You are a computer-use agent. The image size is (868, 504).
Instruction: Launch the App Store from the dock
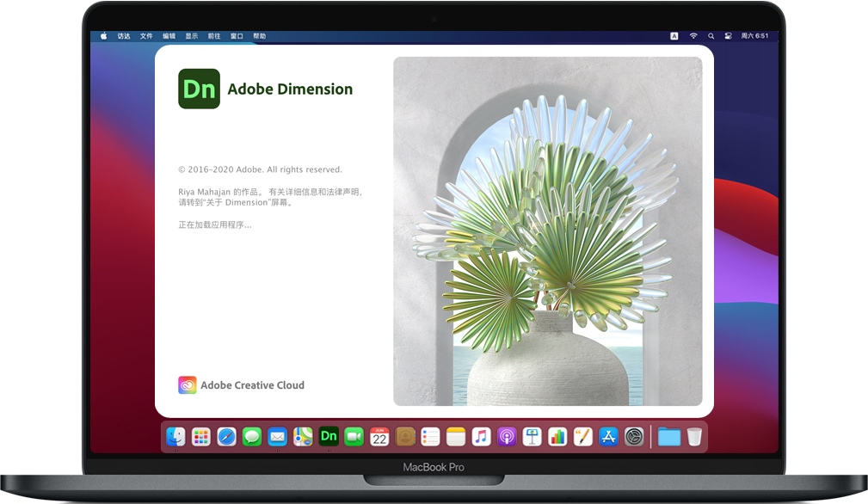(x=608, y=437)
